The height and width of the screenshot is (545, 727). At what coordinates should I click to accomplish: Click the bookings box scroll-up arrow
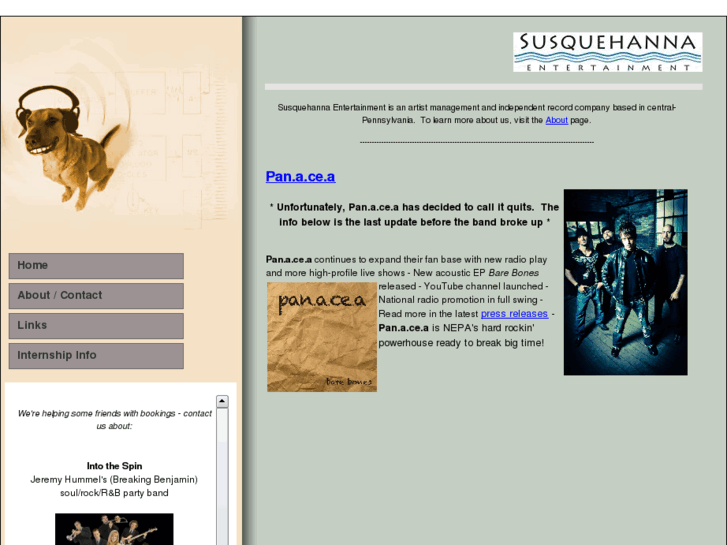click(x=222, y=401)
